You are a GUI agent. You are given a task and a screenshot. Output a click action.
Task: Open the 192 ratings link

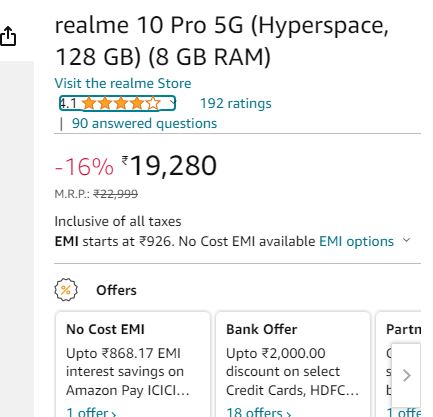[x=236, y=103]
